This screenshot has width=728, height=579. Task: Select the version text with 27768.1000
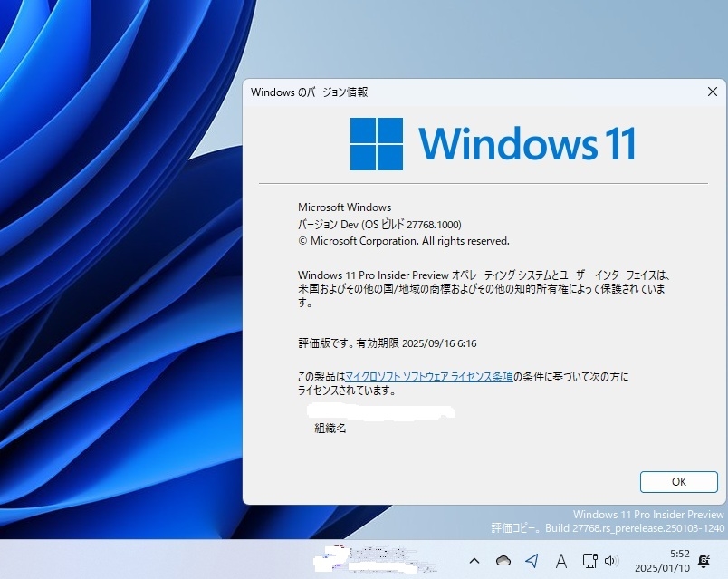379,225
